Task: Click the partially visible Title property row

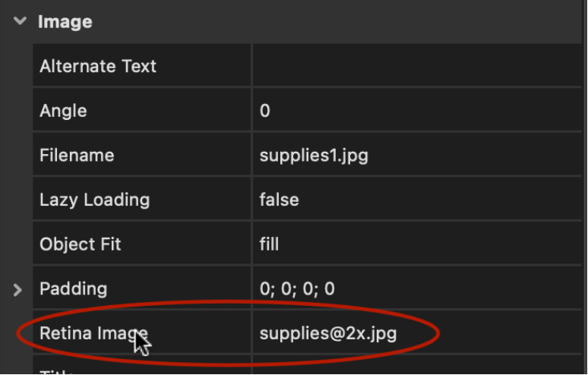Action: click(307, 365)
